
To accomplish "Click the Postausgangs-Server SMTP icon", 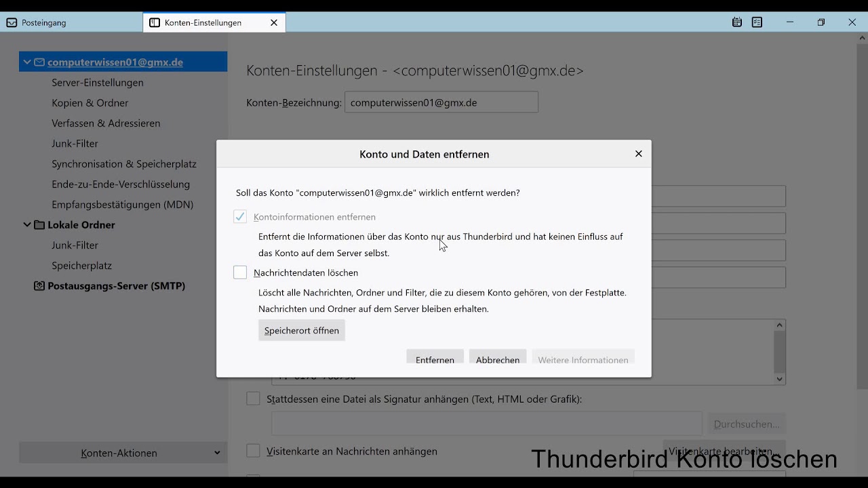I will click(39, 286).
